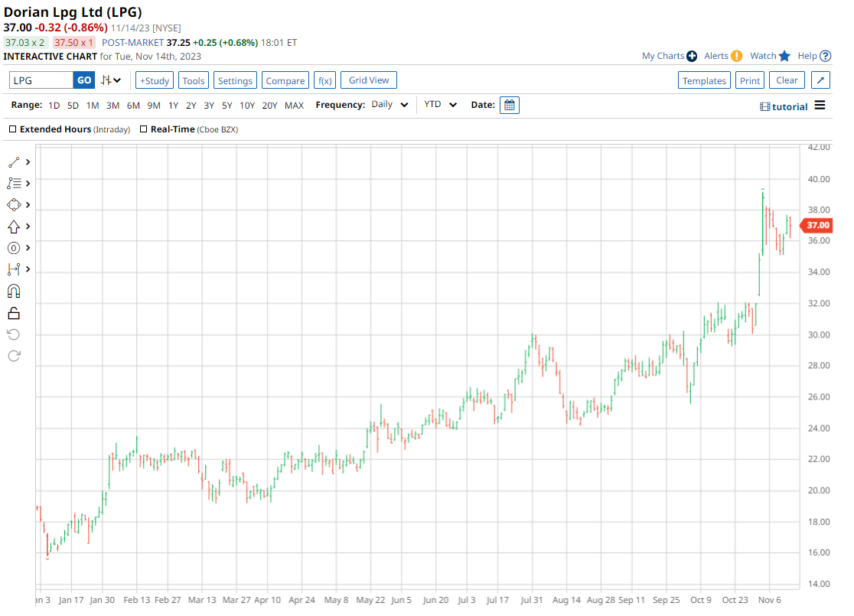Select the trend line drawing tool
This screenshot has height=616, width=854.
15,162
